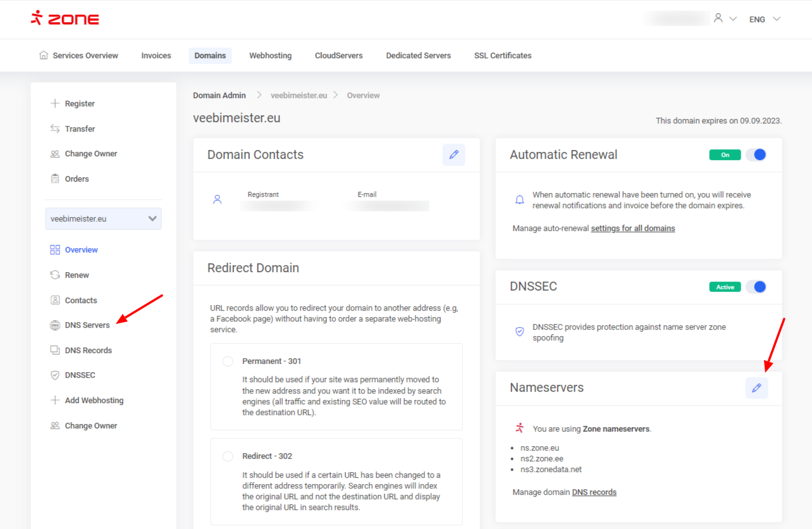Expand the veebimeister.eu domain selector dropdown
This screenshot has height=529, width=812.
coord(104,219)
